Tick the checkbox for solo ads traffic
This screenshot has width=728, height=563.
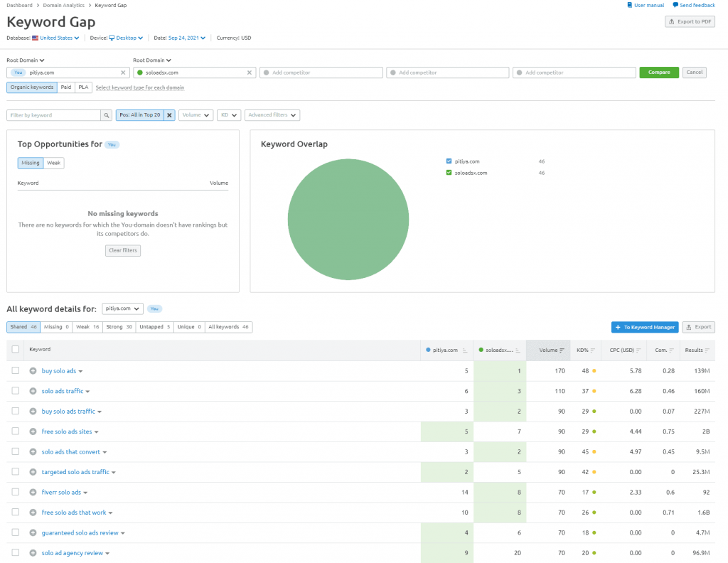coord(16,391)
